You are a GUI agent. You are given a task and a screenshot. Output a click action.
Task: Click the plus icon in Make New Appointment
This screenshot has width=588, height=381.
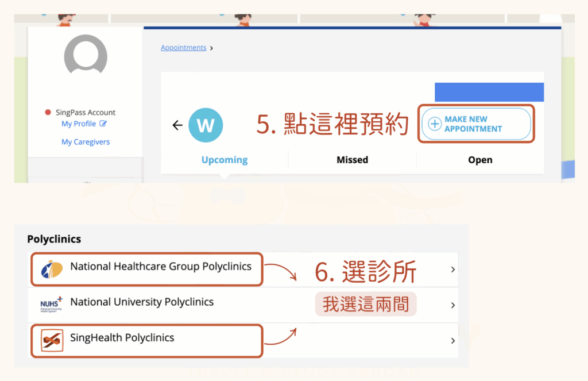[x=435, y=124]
